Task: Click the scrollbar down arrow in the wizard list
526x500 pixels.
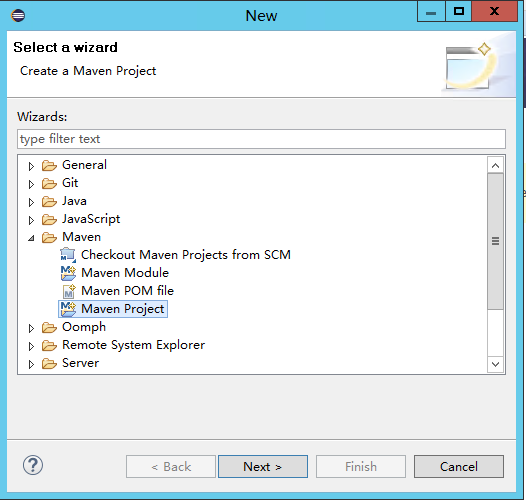Action: pyautogui.click(x=495, y=364)
